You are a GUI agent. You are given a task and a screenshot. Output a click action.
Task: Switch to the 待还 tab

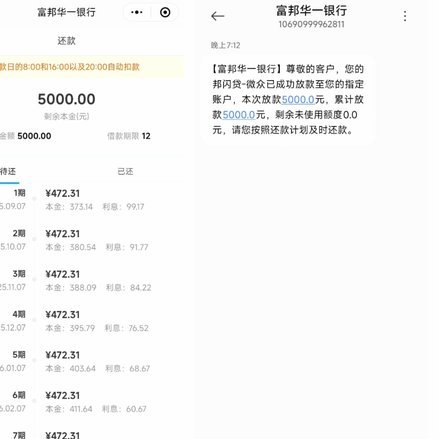click(8, 172)
